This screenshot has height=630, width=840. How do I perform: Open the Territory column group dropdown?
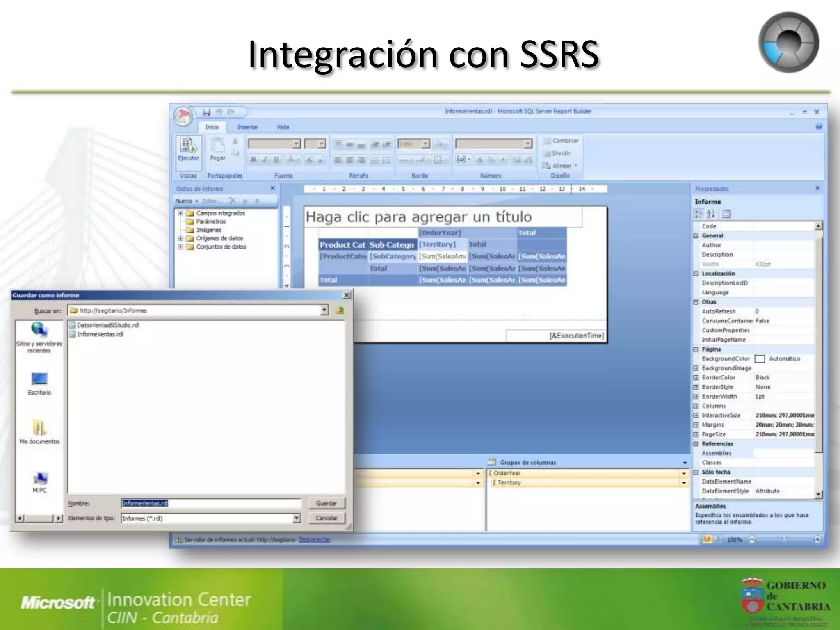(x=684, y=483)
